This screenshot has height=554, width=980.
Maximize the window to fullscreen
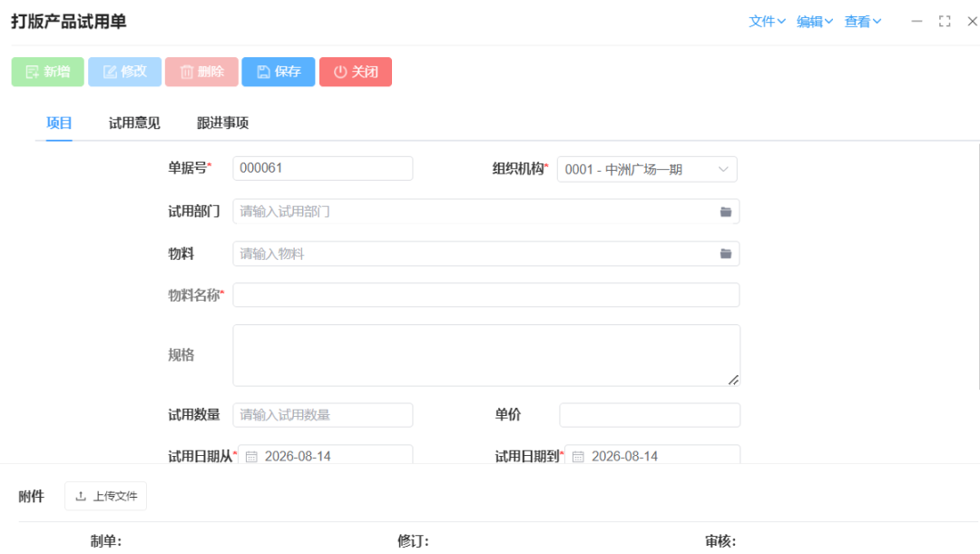945,21
